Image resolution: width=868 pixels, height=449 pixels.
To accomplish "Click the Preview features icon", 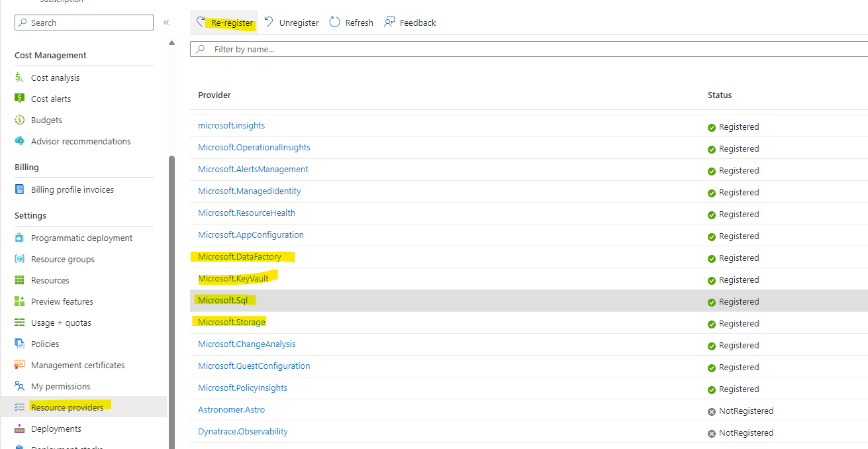I will [19, 301].
